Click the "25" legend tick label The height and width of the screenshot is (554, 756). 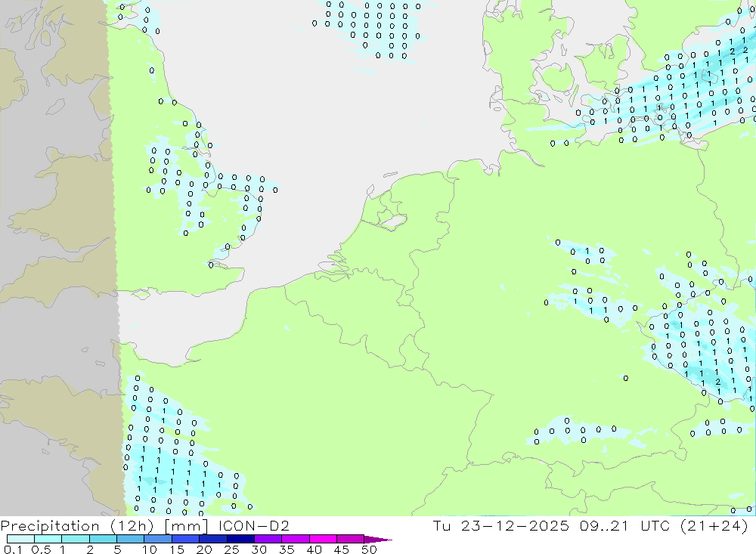click(x=232, y=549)
